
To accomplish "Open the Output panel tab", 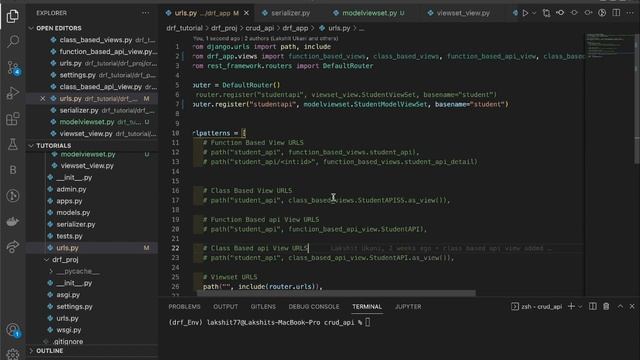I will (225, 307).
